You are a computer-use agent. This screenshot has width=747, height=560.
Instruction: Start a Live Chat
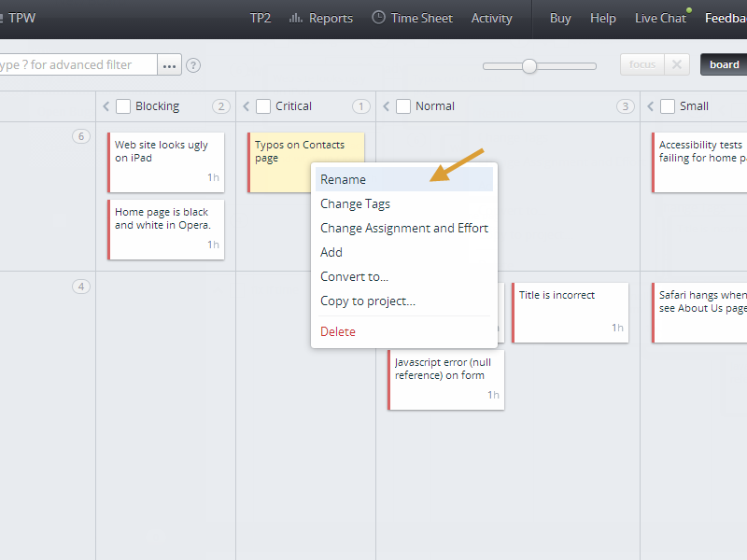pyautogui.click(x=660, y=18)
